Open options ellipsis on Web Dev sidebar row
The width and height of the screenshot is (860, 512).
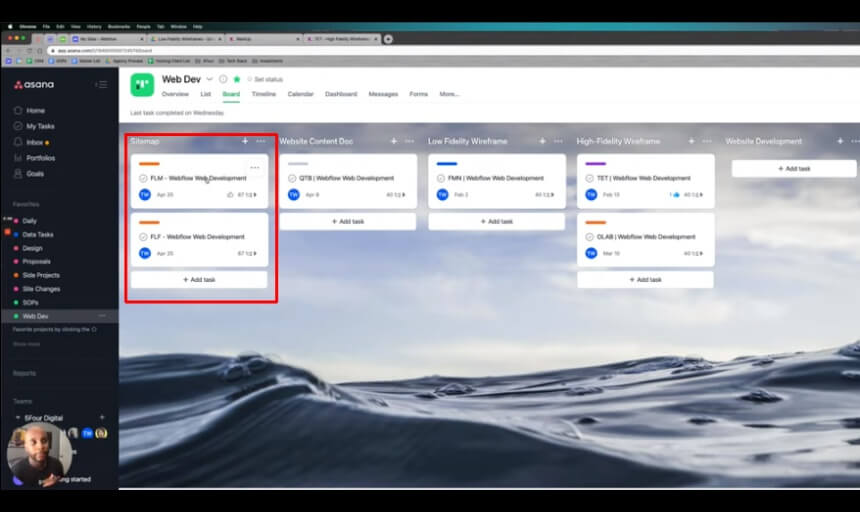point(102,316)
